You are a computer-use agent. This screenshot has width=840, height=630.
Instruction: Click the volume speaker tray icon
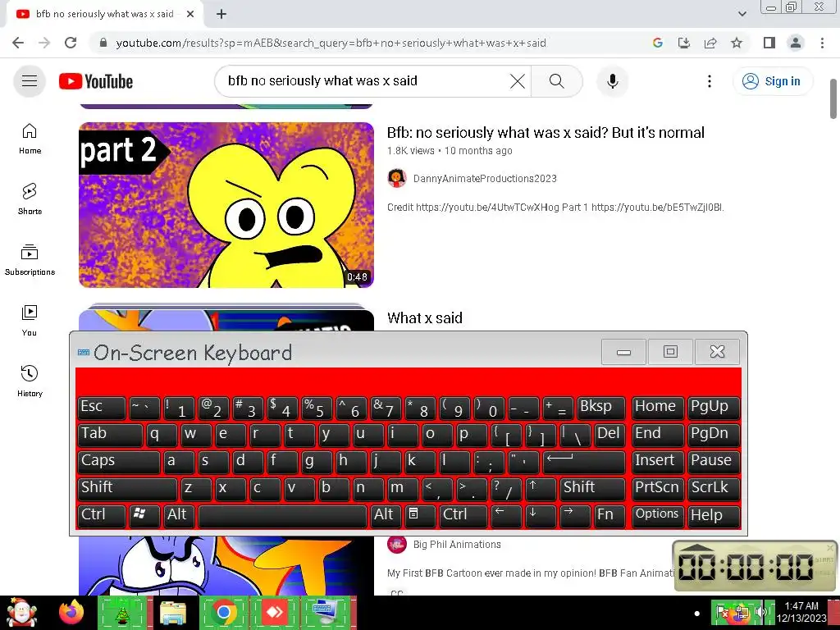[759, 612]
